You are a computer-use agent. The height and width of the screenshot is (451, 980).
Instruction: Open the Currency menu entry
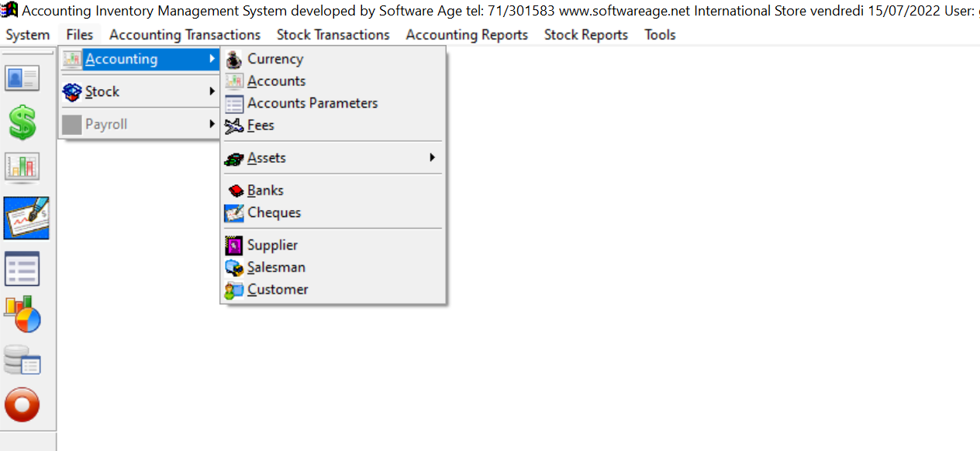[274, 58]
